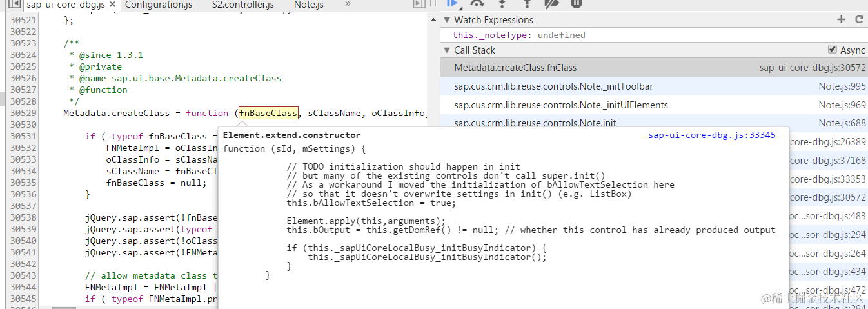Image resolution: width=868 pixels, height=309 pixels.
Task: Select the stack frame at core-dbg.js:33353
Action: (829, 179)
